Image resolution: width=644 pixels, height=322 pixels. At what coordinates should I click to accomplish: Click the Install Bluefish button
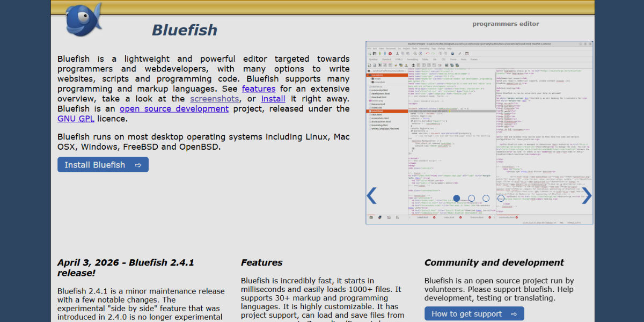(x=103, y=164)
